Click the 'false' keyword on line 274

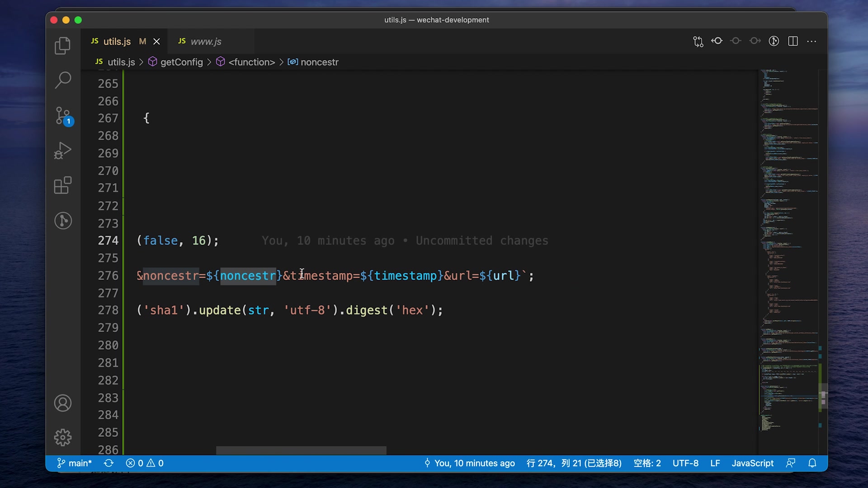pyautogui.click(x=160, y=241)
